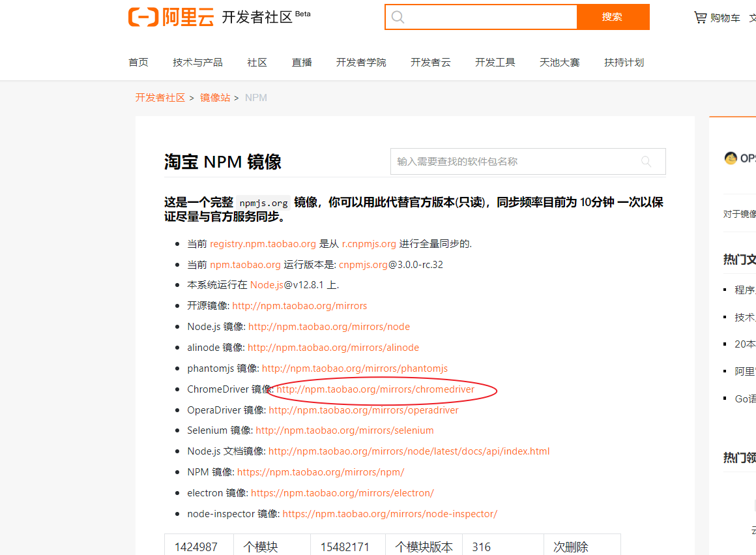Image resolution: width=756 pixels, height=555 pixels.
Task: Open the shopping cart icon
Action: tap(699, 18)
